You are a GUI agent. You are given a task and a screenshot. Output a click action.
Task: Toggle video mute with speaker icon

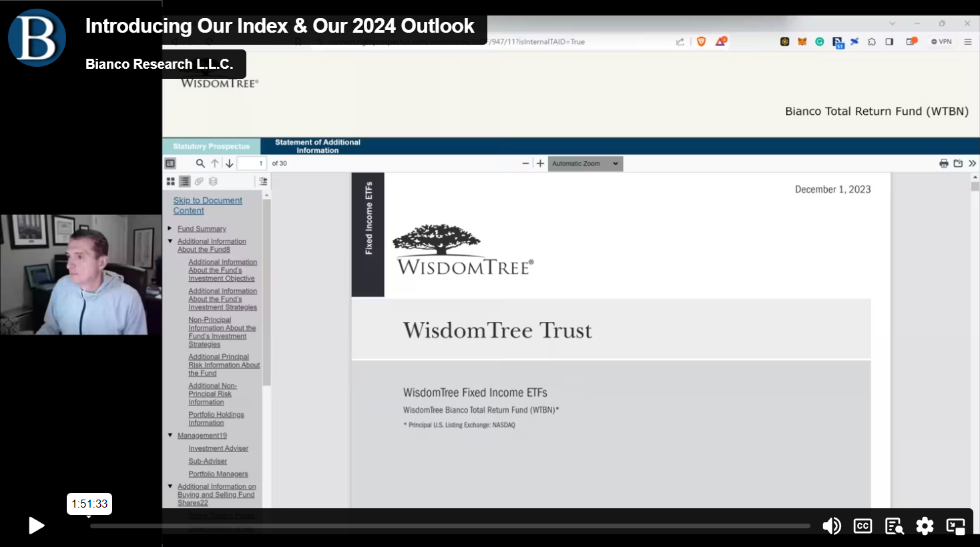coord(831,526)
